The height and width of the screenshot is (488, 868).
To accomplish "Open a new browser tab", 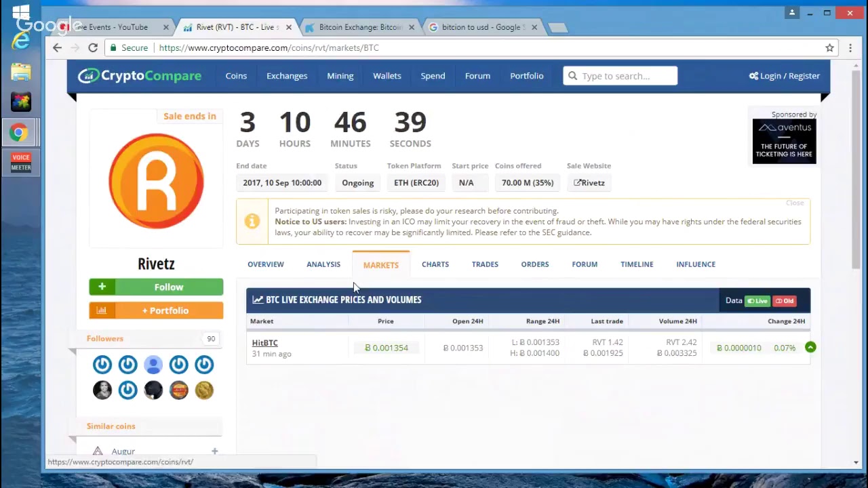I will tap(557, 27).
